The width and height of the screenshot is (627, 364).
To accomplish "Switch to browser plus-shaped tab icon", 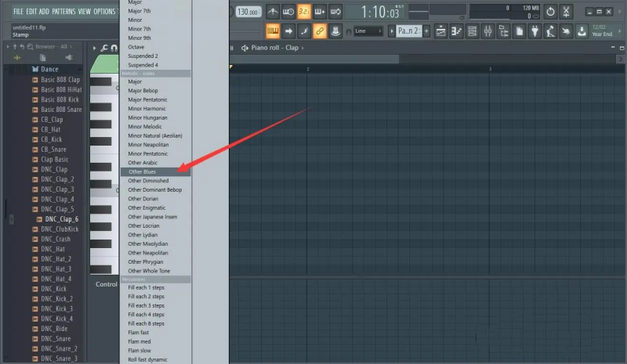I will pos(16,58).
